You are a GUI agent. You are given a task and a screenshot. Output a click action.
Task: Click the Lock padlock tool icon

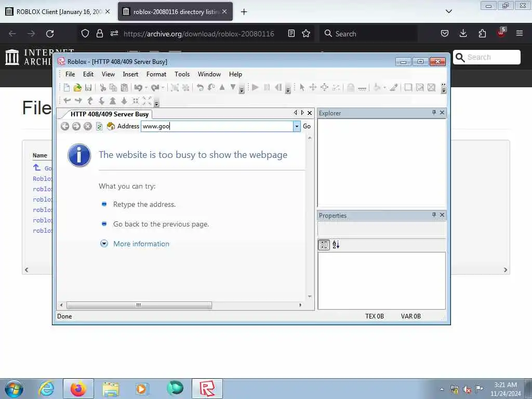coord(351,87)
